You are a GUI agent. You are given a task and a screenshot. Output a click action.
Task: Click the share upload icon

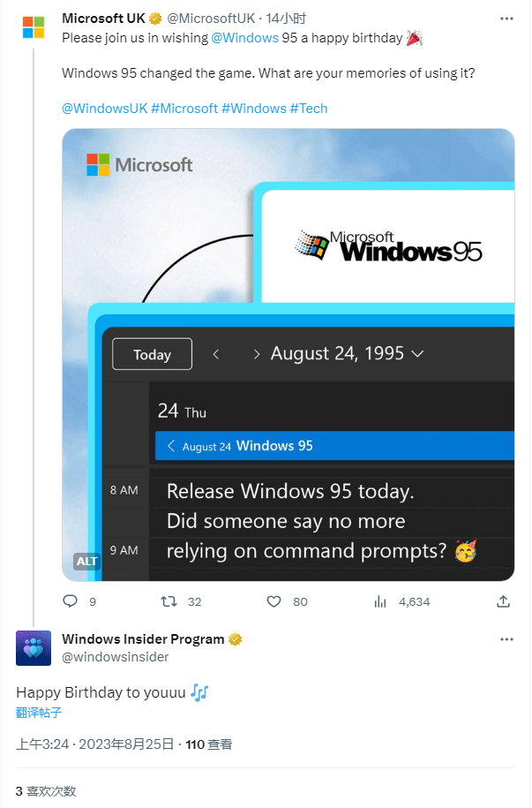503,601
